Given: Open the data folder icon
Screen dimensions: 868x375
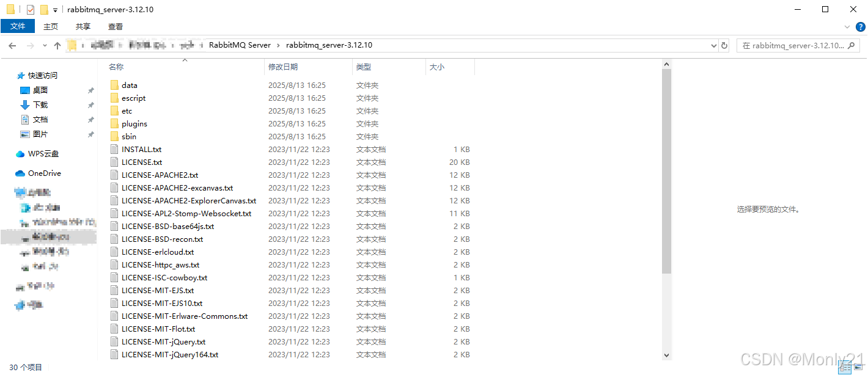Looking at the screenshot, I should coord(114,85).
